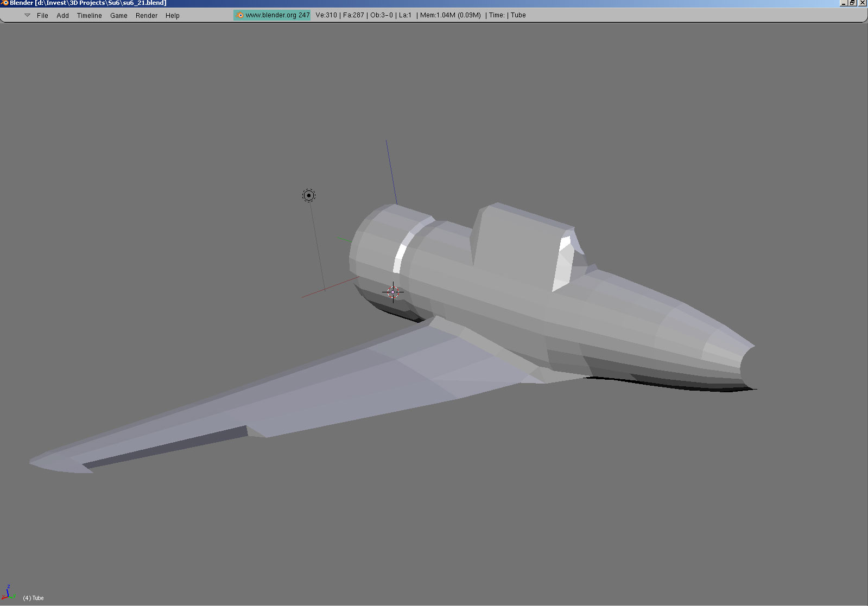Open the Help menu
This screenshot has height=606, width=868.
tap(173, 16)
